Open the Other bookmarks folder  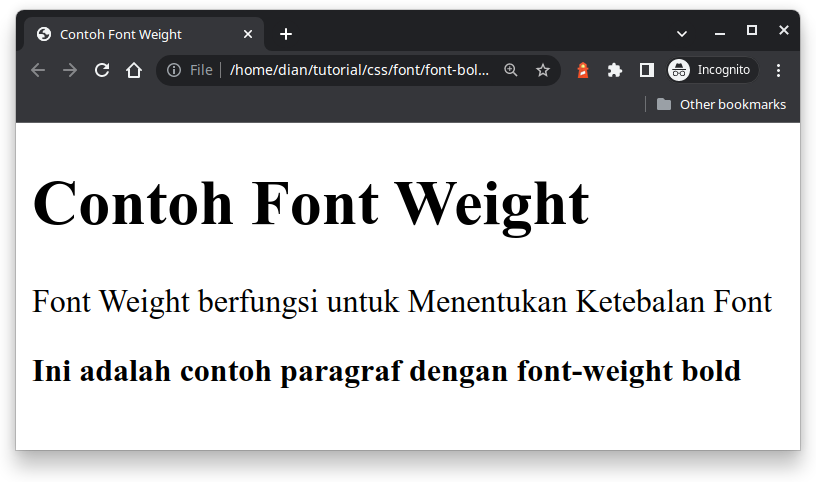pos(721,104)
